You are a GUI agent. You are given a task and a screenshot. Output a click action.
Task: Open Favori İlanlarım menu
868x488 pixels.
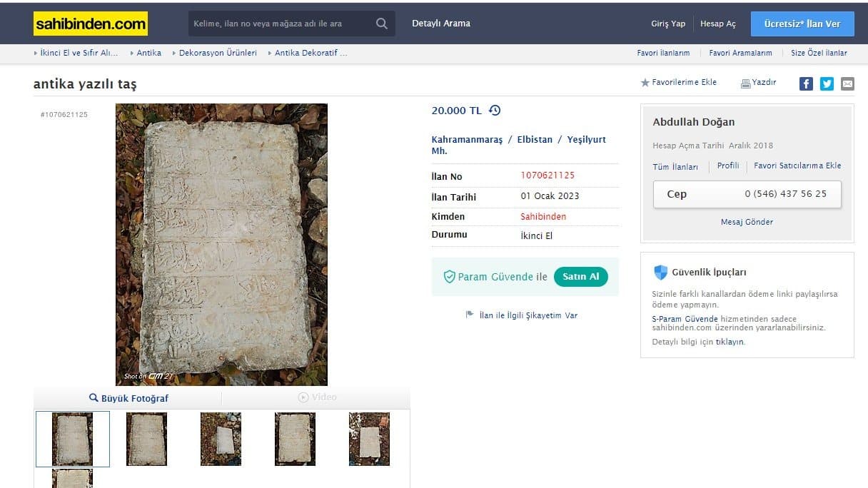663,53
